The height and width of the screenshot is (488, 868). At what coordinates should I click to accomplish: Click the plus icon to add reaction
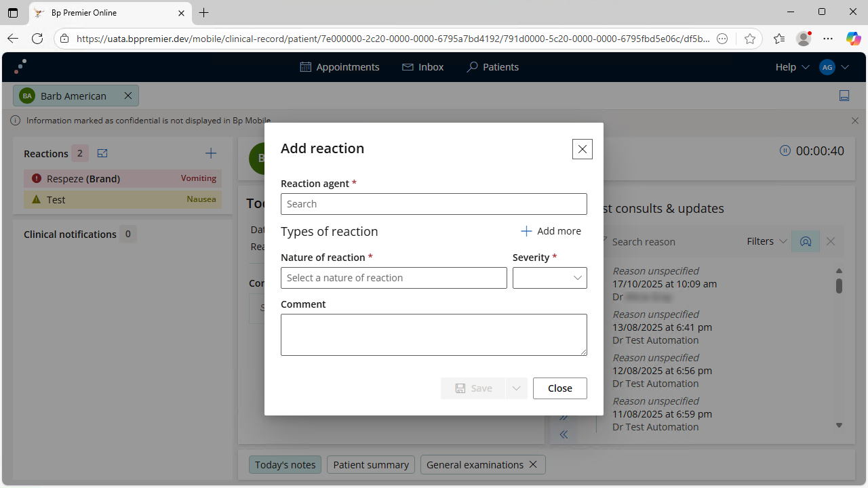(x=211, y=154)
